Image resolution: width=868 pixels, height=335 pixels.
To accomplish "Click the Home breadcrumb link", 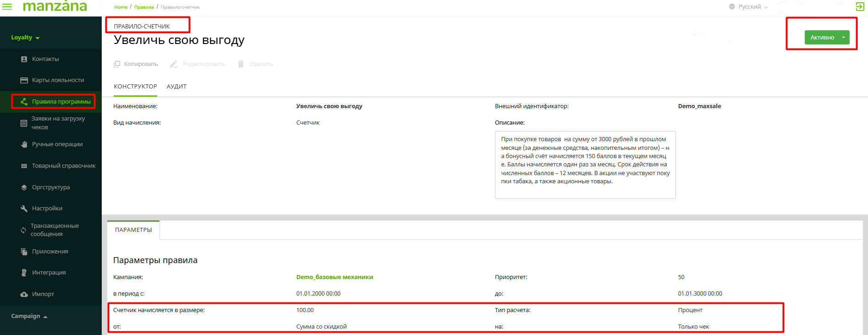I will pyautogui.click(x=121, y=7).
